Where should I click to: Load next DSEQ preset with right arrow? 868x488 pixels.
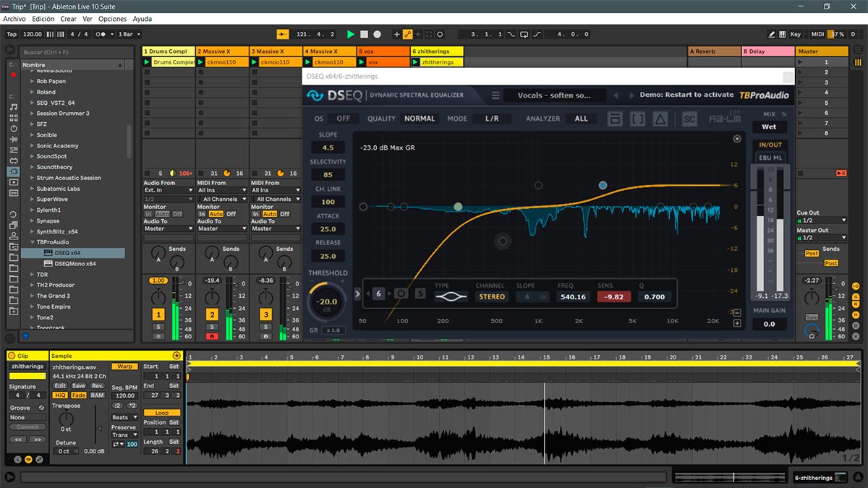tap(631, 95)
